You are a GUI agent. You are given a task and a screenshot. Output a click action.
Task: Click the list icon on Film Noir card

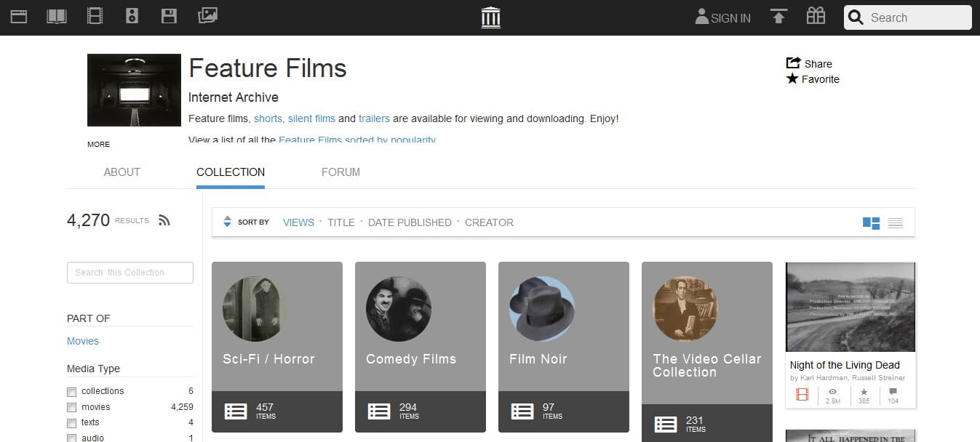(x=522, y=411)
